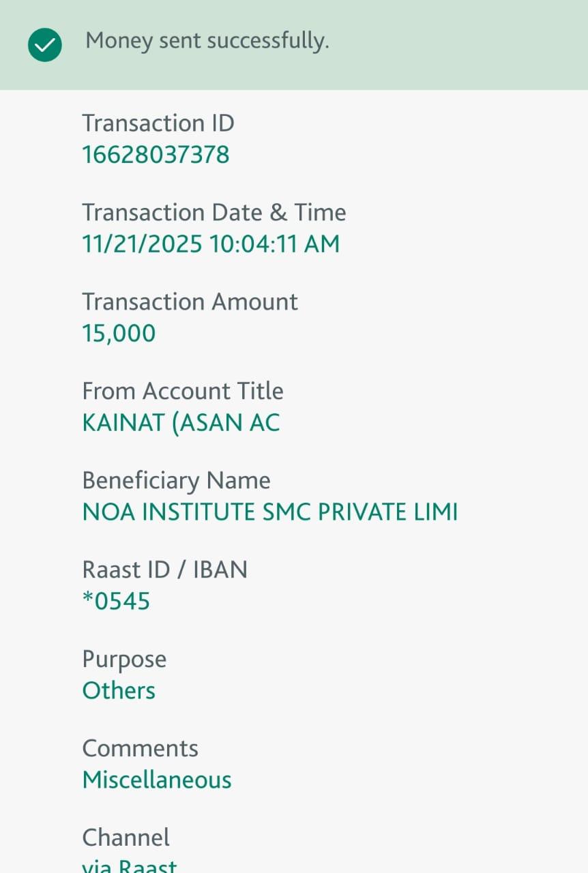Viewport: 588px width, 873px height.
Task: Click the Raast ID / IBAN label
Action: 164,569
